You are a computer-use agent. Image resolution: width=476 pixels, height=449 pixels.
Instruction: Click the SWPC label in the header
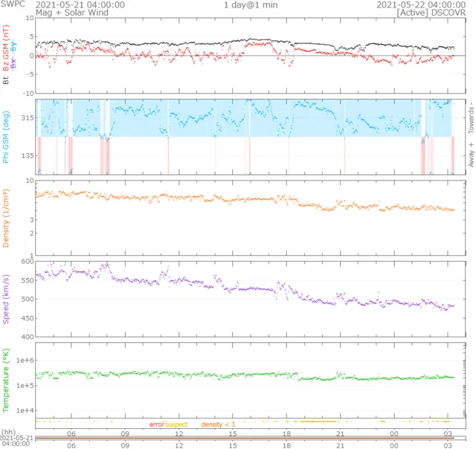click(13, 4)
